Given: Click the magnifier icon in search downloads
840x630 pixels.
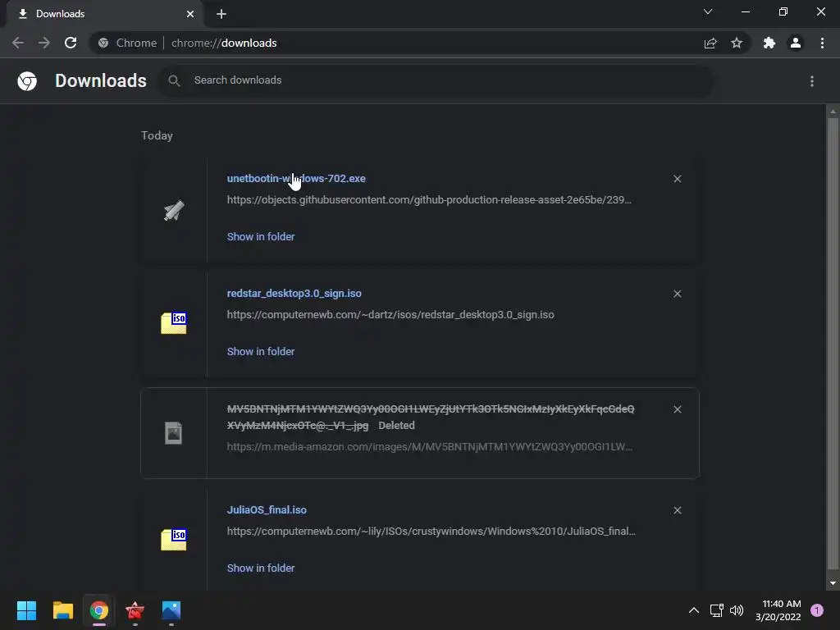Looking at the screenshot, I should [174, 81].
